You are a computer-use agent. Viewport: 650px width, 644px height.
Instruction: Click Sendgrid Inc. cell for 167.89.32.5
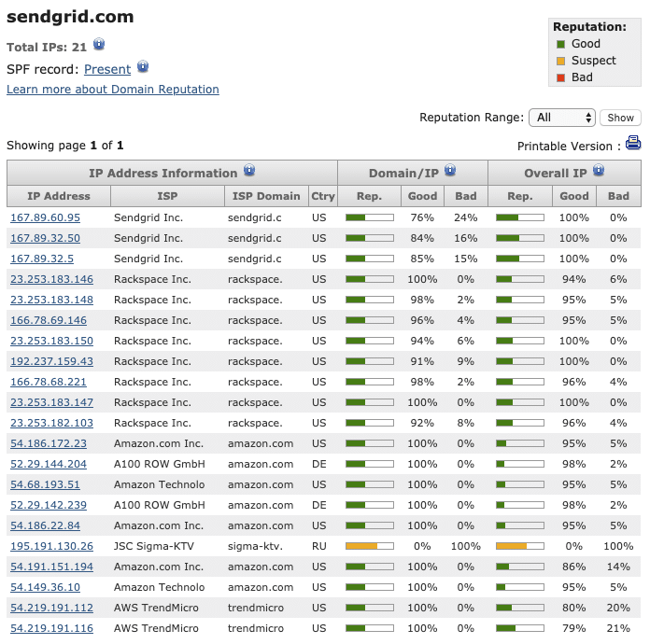148,259
